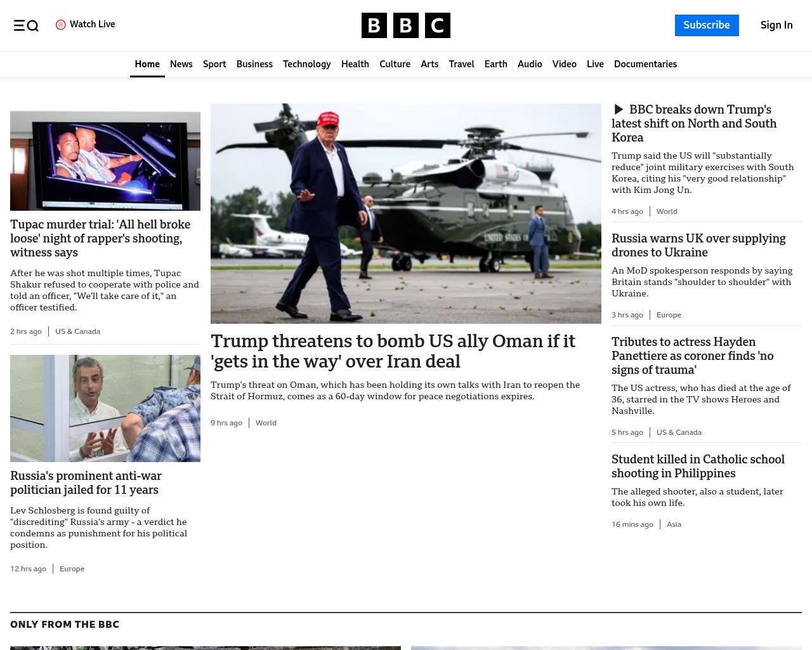
Task: Open the menu and search icon
Action: point(26,25)
